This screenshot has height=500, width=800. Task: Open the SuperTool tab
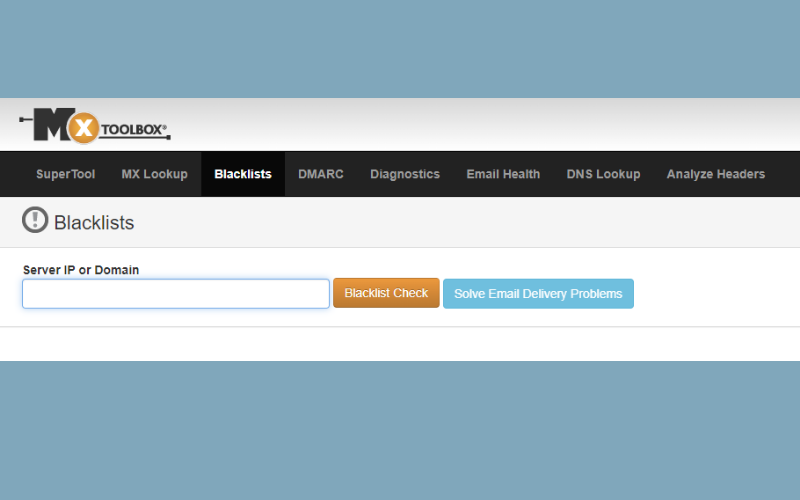coord(65,174)
